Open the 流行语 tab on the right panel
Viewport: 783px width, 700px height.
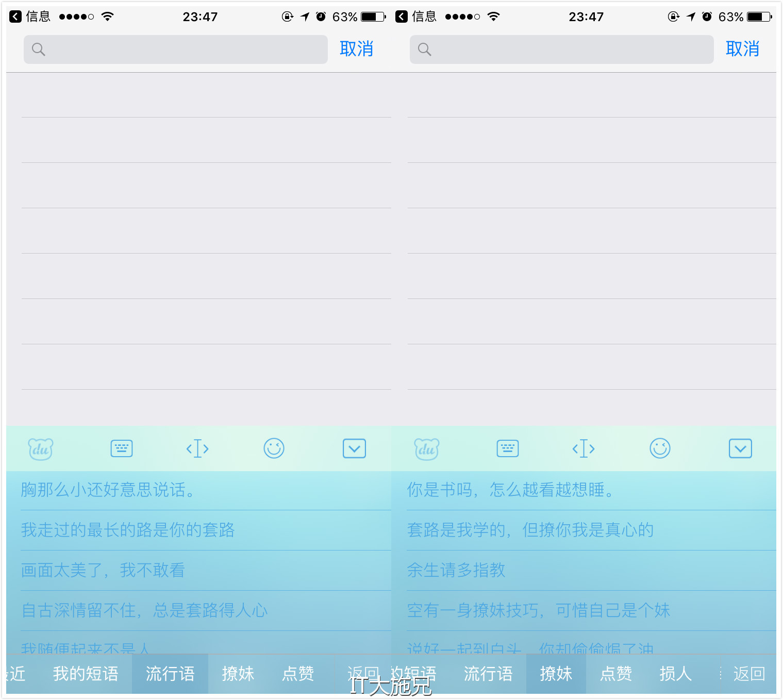tap(488, 674)
